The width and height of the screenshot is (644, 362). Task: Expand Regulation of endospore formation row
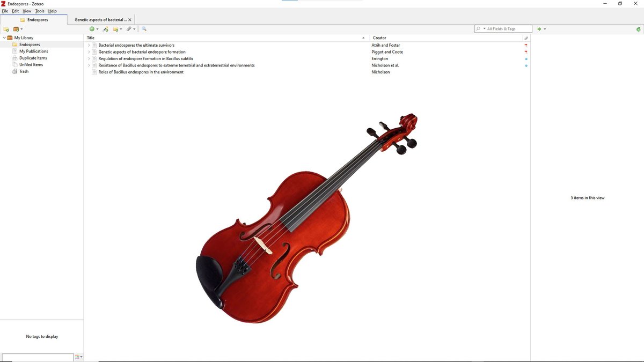89,58
